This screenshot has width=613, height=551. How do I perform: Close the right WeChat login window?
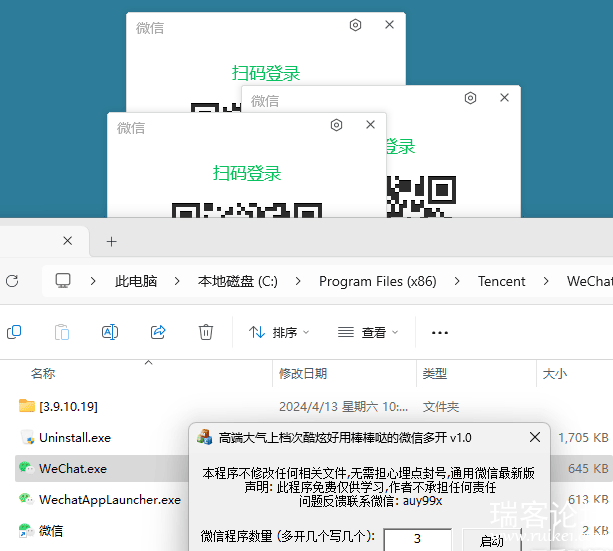(504, 97)
